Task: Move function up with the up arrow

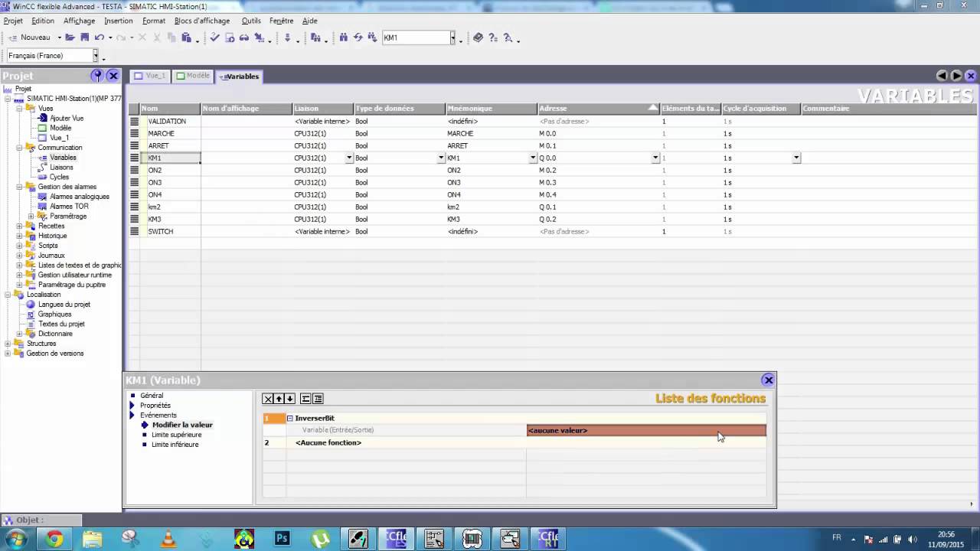Action: pyautogui.click(x=279, y=399)
